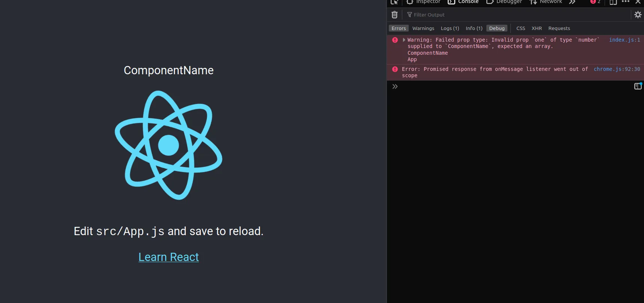
Task: Toggle the Debug filter
Action: point(497,28)
